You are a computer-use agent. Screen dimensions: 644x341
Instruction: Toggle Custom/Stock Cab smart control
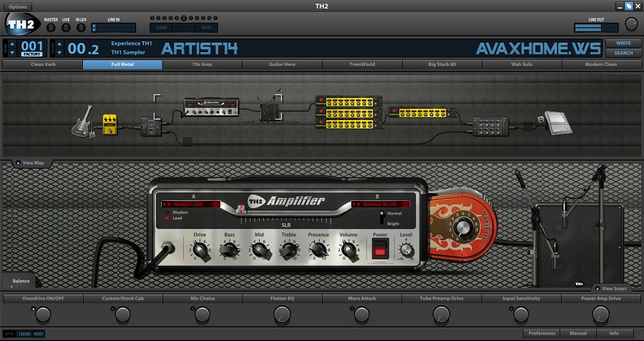(123, 315)
